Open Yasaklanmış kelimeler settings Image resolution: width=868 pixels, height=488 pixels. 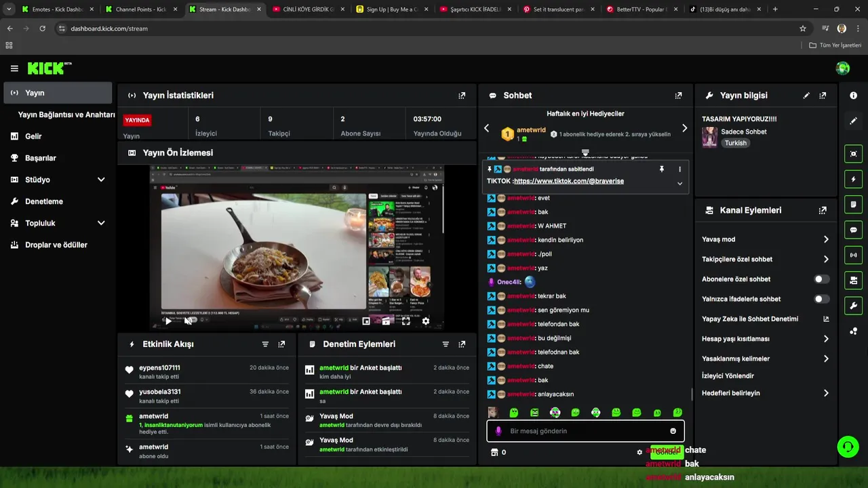pyautogui.click(x=765, y=359)
